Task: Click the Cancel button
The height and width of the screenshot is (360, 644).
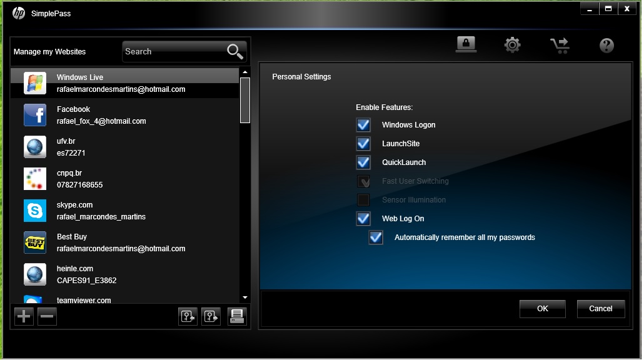Action: [600, 309]
